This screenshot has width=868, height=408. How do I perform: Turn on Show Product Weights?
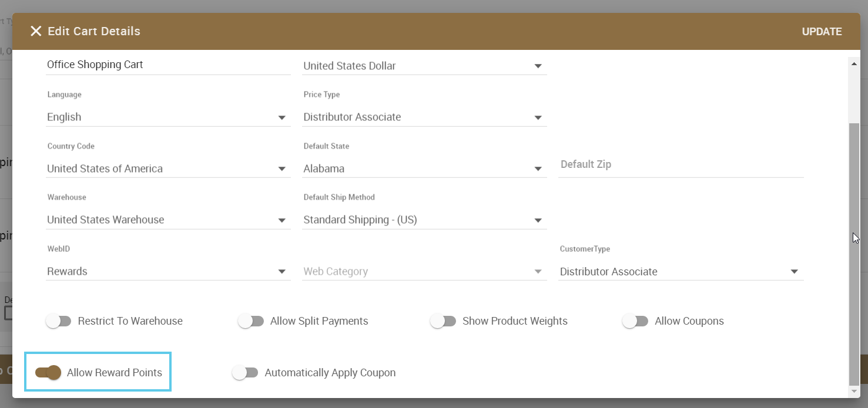coord(443,321)
